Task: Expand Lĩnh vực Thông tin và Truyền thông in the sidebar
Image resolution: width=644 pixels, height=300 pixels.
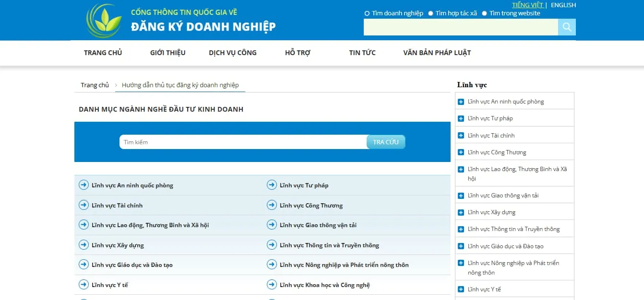Action: click(x=461, y=229)
